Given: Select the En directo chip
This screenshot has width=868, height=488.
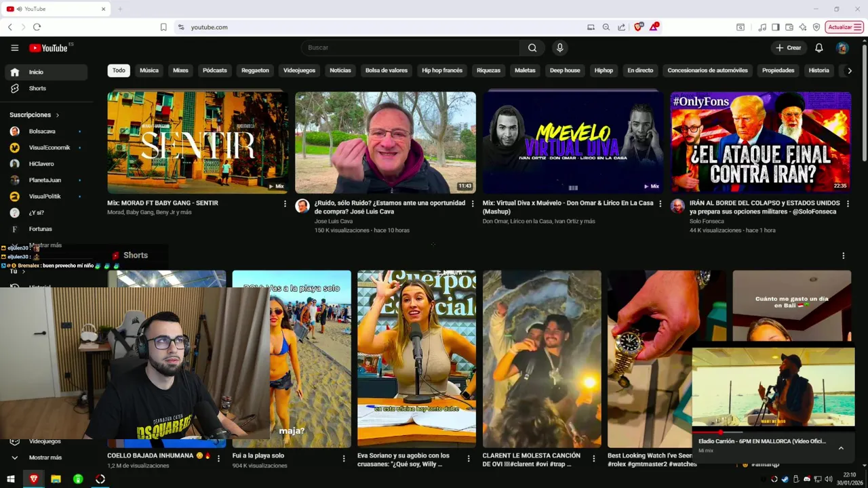Looking at the screenshot, I should click(x=640, y=70).
